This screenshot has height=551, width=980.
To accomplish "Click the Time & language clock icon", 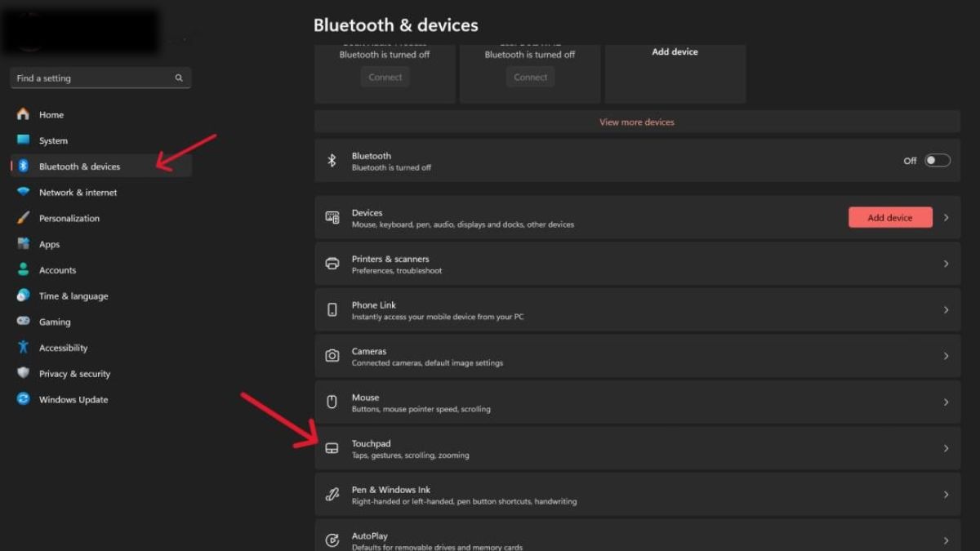I will tap(23, 295).
